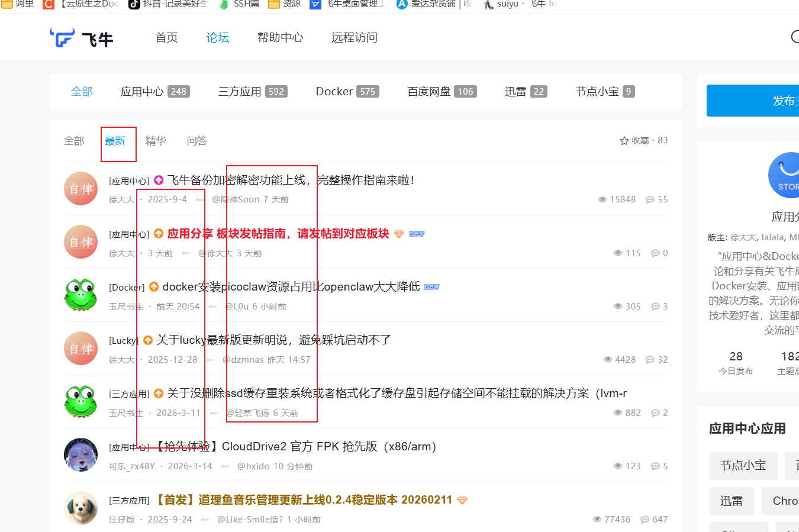Select the 百度网盘 106 category tab

442,92
